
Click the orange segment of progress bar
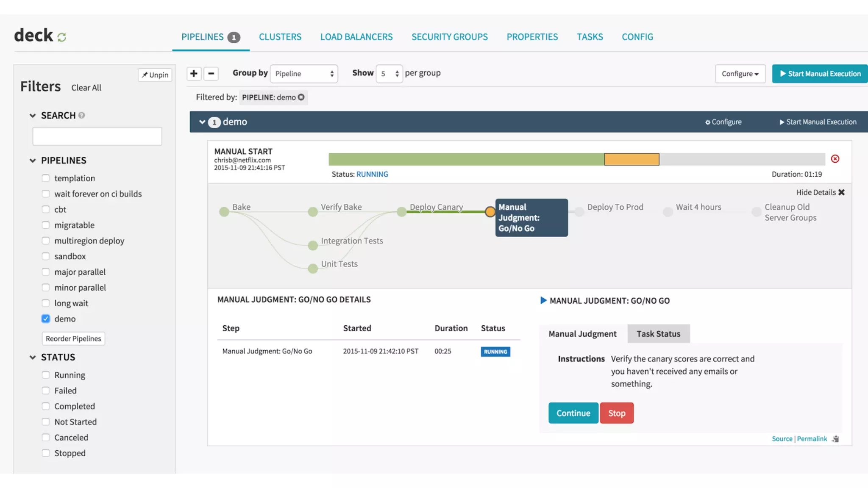coord(632,159)
